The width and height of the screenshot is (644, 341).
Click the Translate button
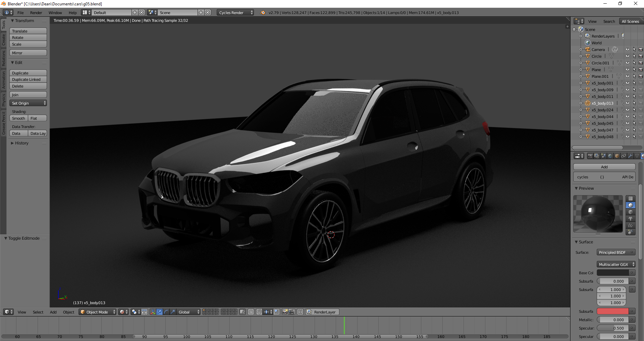coord(28,31)
